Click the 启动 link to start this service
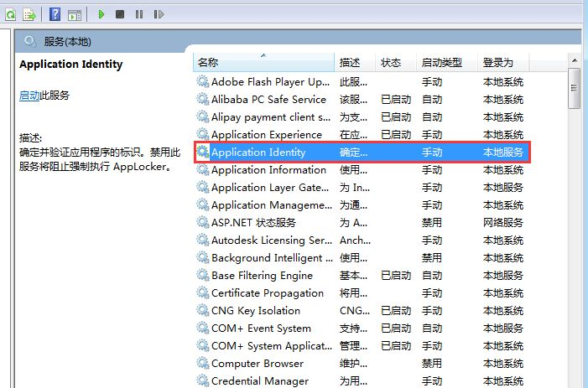 click(x=29, y=96)
